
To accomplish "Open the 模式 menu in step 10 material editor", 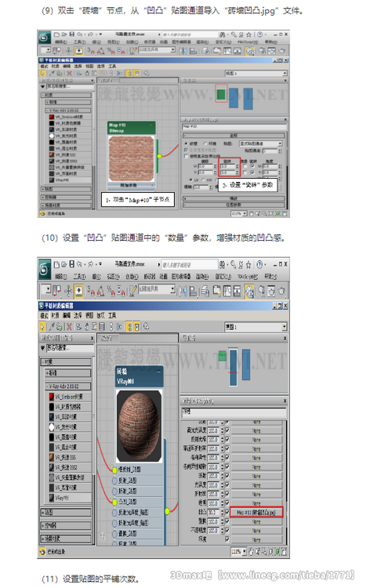I will click(44, 316).
